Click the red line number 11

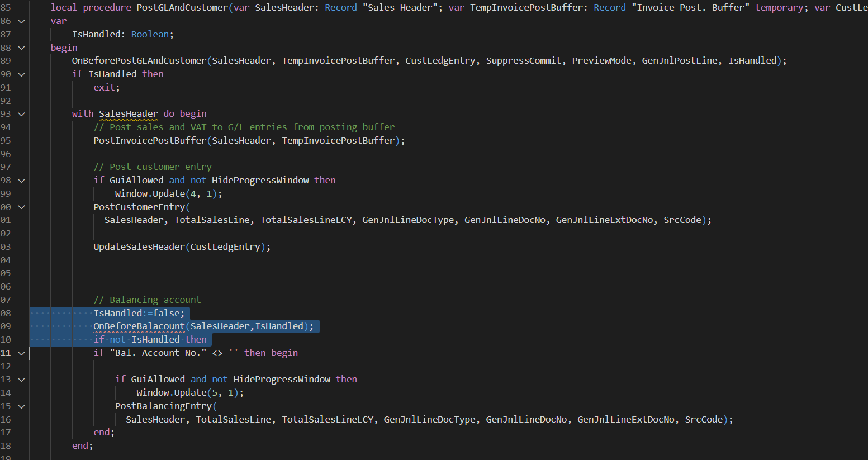coord(7,353)
